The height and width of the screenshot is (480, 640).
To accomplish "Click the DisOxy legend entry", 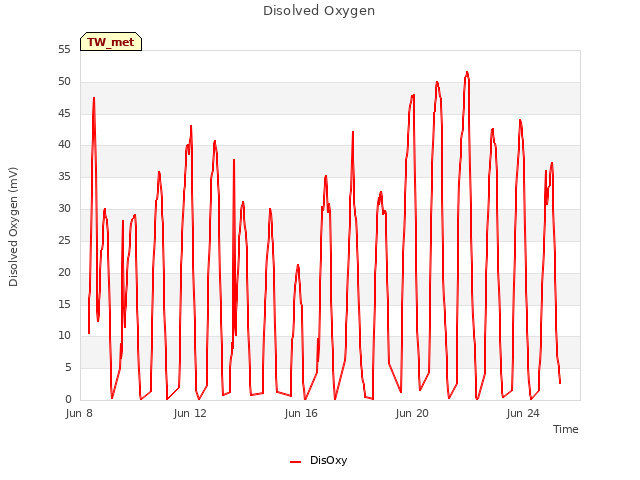I will point(318,460).
